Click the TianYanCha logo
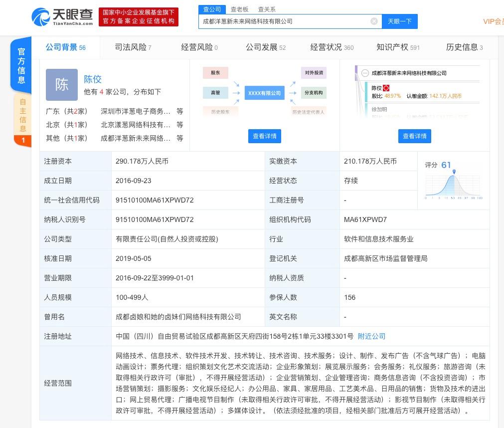 pos(62,17)
